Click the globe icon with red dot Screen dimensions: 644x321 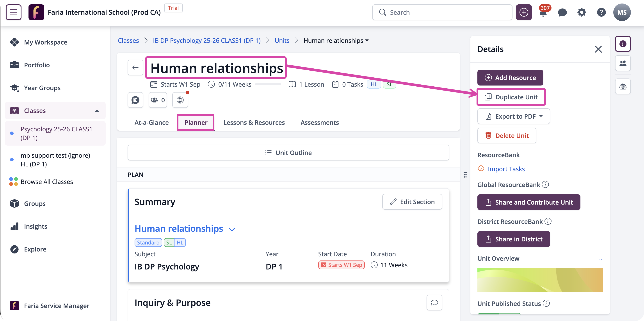pyautogui.click(x=180, y=100)
